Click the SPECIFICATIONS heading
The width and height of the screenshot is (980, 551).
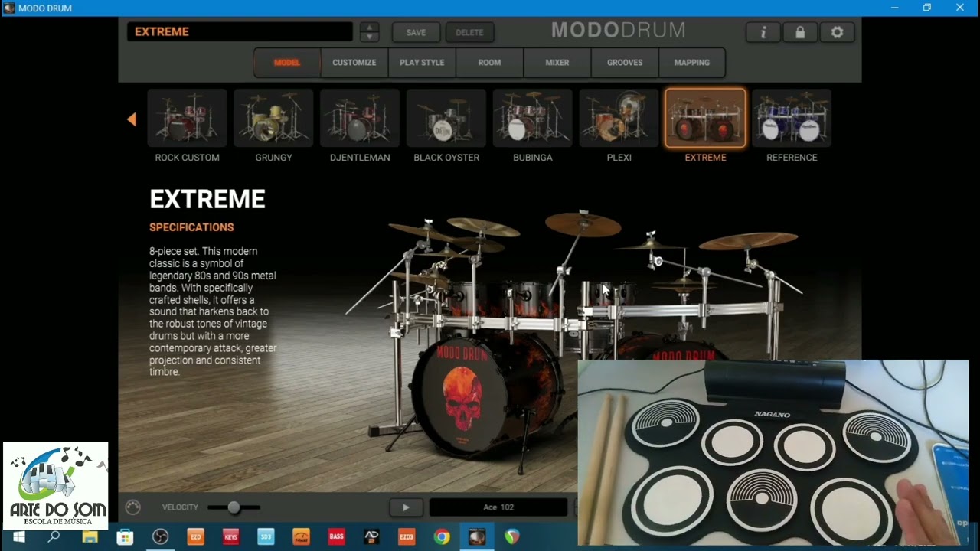coord(191,227)
